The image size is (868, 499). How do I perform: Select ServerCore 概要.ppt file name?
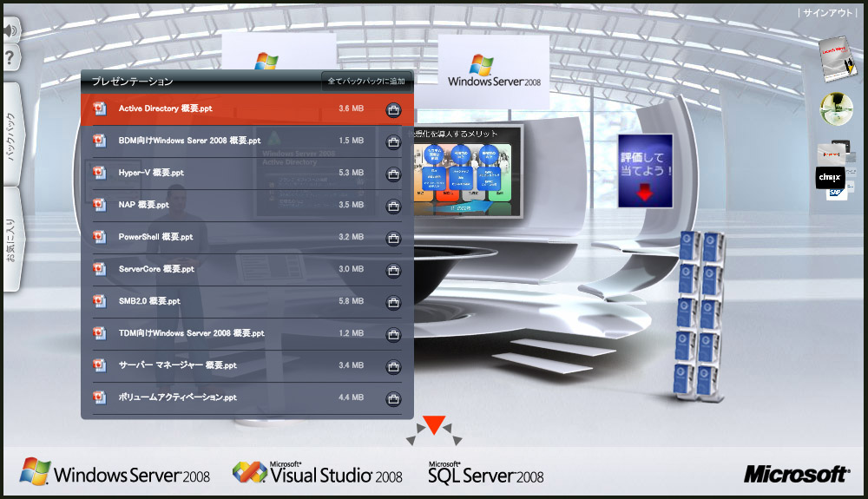point(156,269)
